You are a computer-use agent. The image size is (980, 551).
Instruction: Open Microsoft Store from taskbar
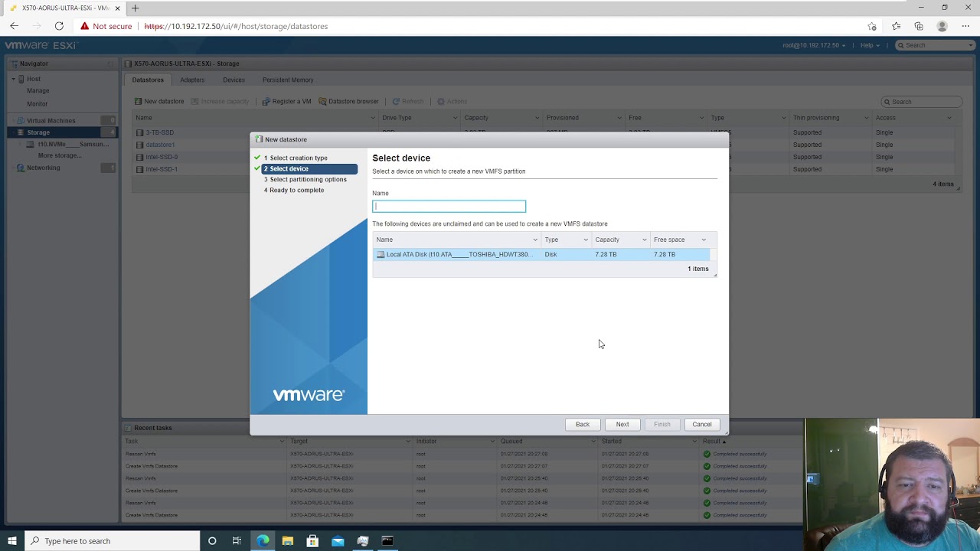312,541
